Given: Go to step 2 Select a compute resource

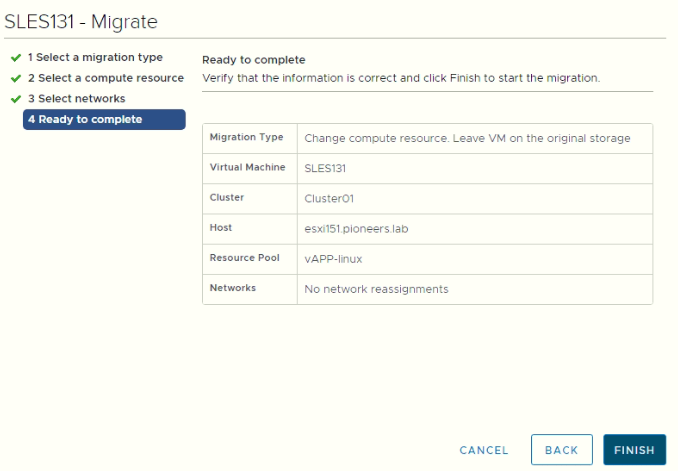Looking at the screenshot, I should pos(106,78).
